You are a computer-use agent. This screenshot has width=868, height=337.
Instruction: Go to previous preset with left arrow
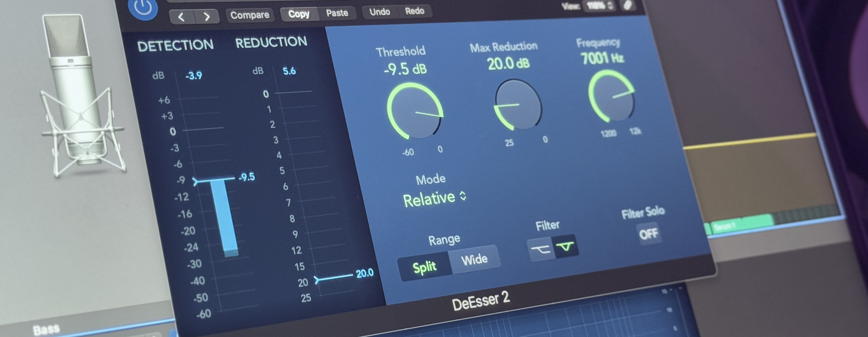coord(181,17)
